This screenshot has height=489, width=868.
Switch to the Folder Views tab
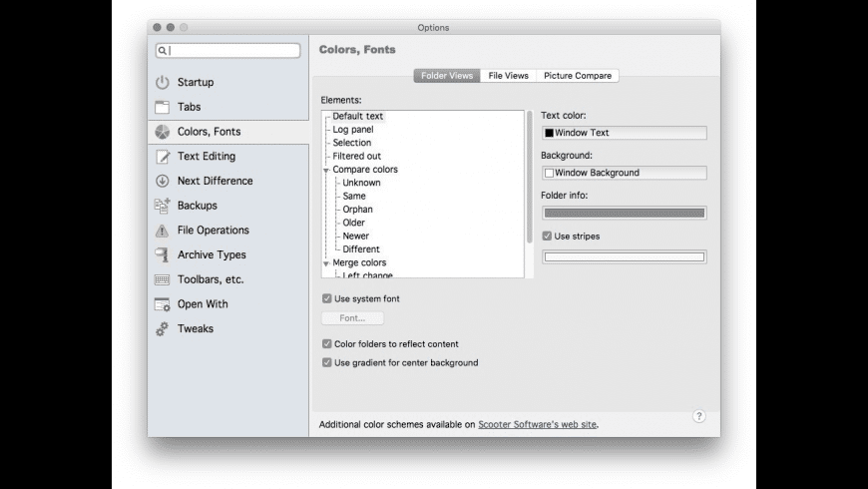tap(447, 76)
